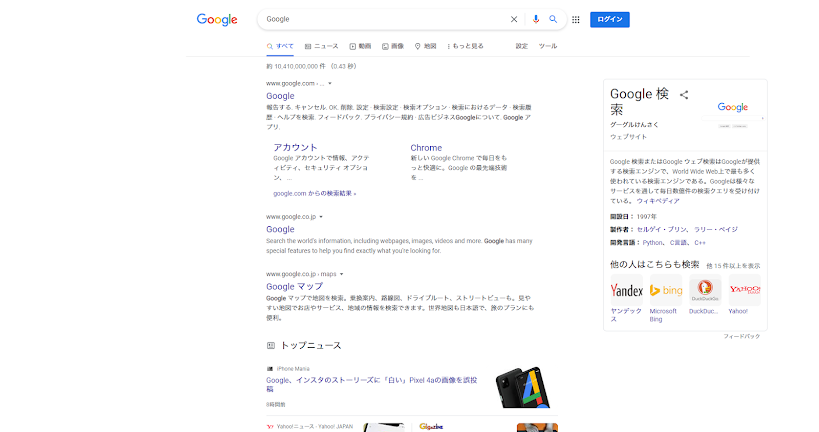Switch to the 動画 tab
The image size is (819, 432).
coord(360,46)
